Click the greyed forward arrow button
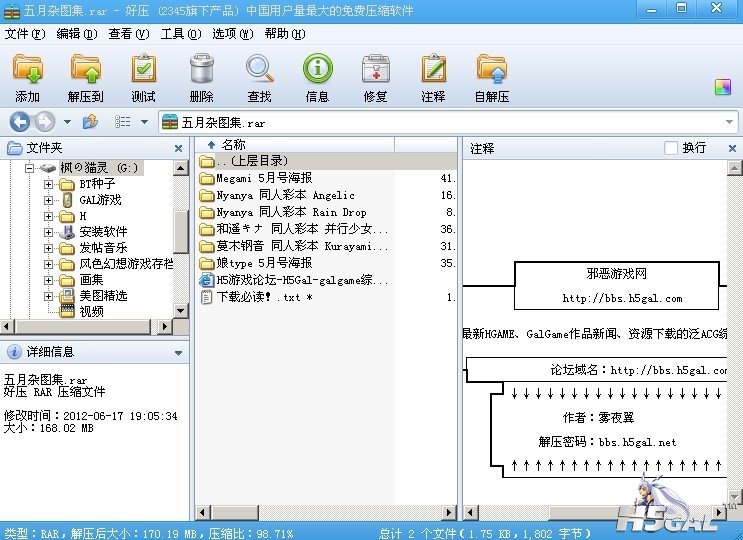The image size is (743, 540). (x=45, y=122)
